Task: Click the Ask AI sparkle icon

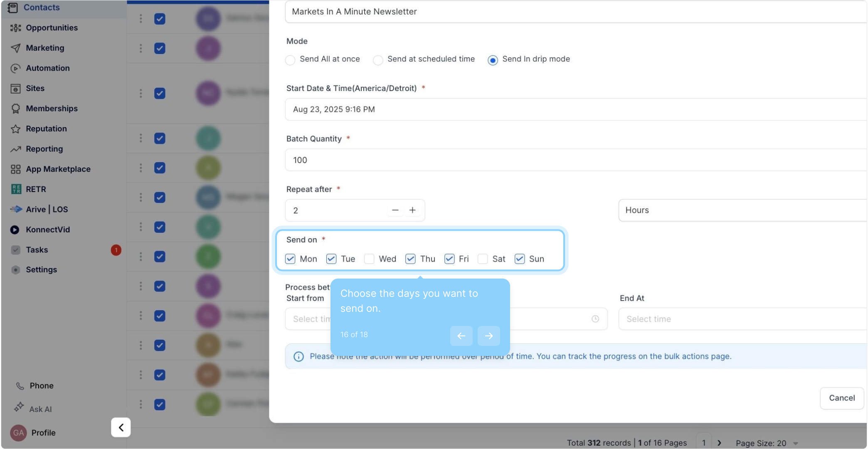Action: pyautogui.click(x=19, y=407)
